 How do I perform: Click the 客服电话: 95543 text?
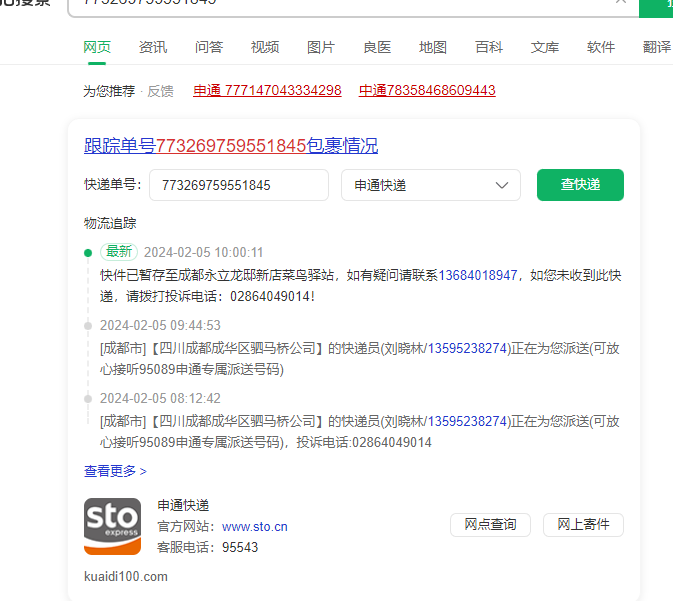pos(208,547)
